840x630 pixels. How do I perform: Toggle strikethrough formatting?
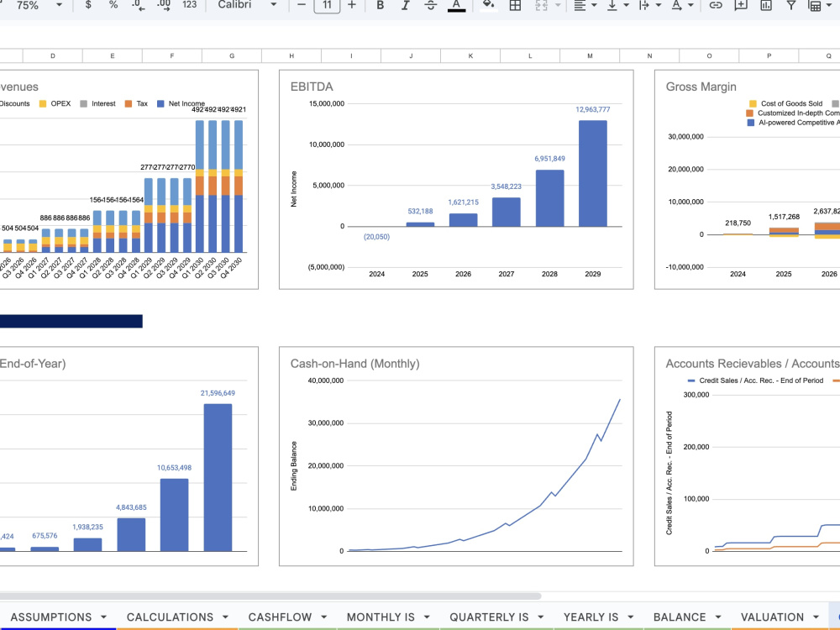pos(431,5)
